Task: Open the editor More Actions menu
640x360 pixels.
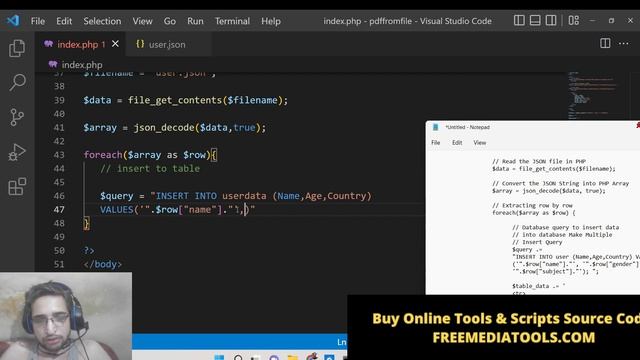Action: click(x=624, y=43)
